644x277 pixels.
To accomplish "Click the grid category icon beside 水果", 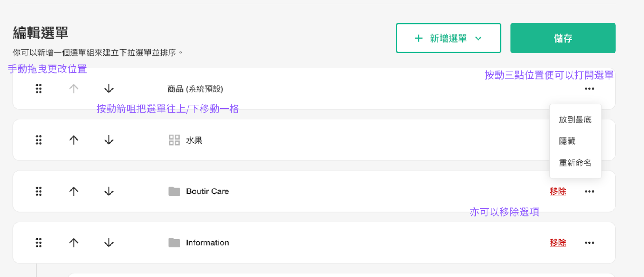I will (x=174, y=140).
